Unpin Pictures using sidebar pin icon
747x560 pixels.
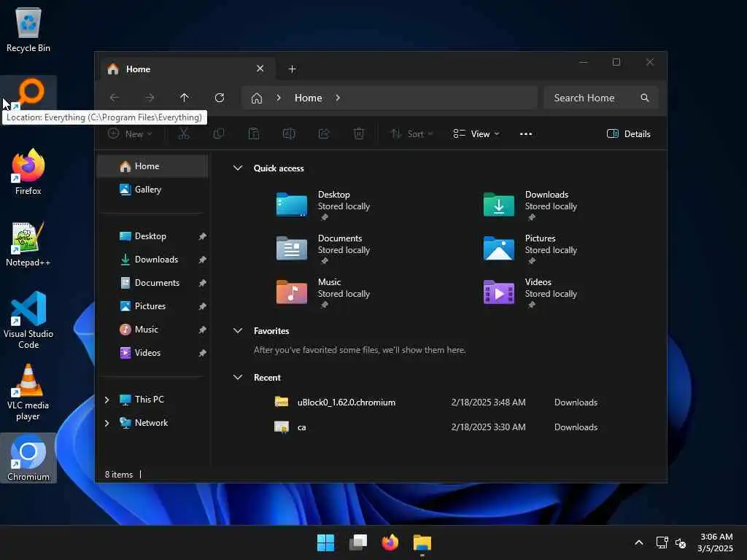pos(203,306)
